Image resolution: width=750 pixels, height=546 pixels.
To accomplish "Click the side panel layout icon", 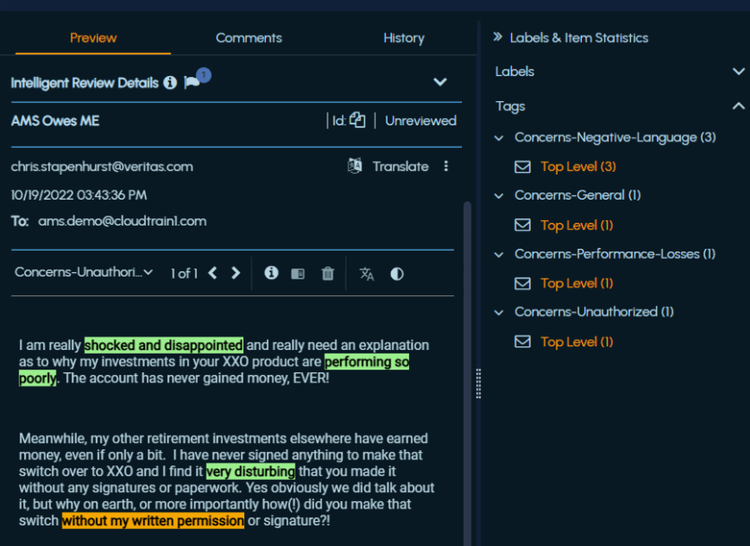I will [298, 274].
